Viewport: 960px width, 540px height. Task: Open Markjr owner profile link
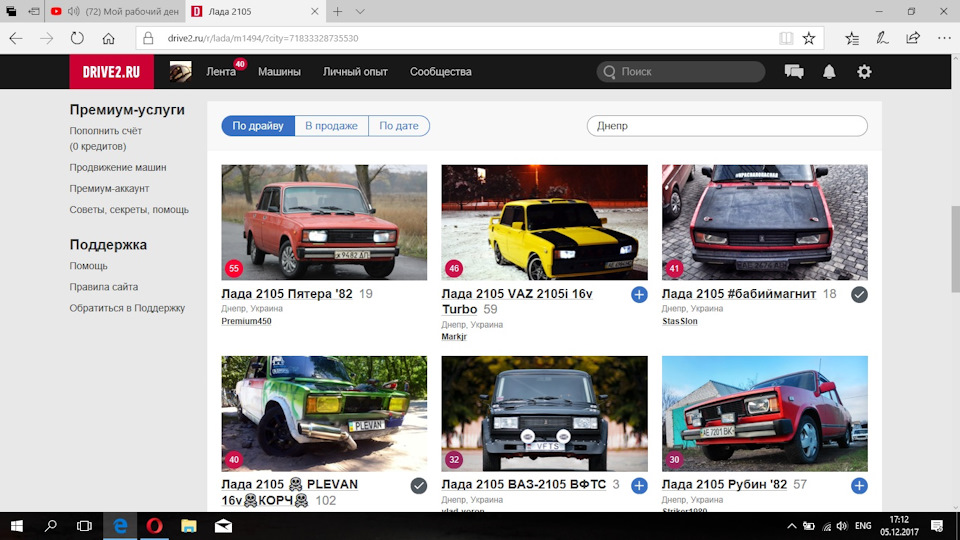[x=454, y=336]
